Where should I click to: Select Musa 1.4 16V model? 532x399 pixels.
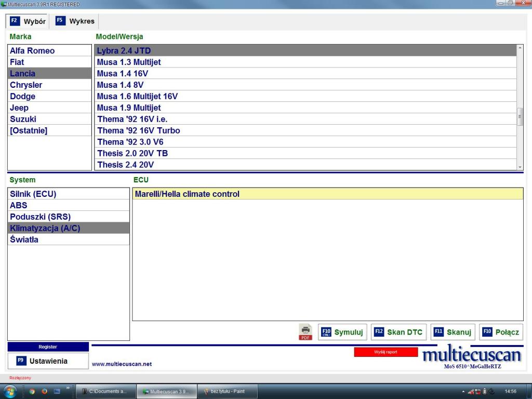click(x=305, y=73)
